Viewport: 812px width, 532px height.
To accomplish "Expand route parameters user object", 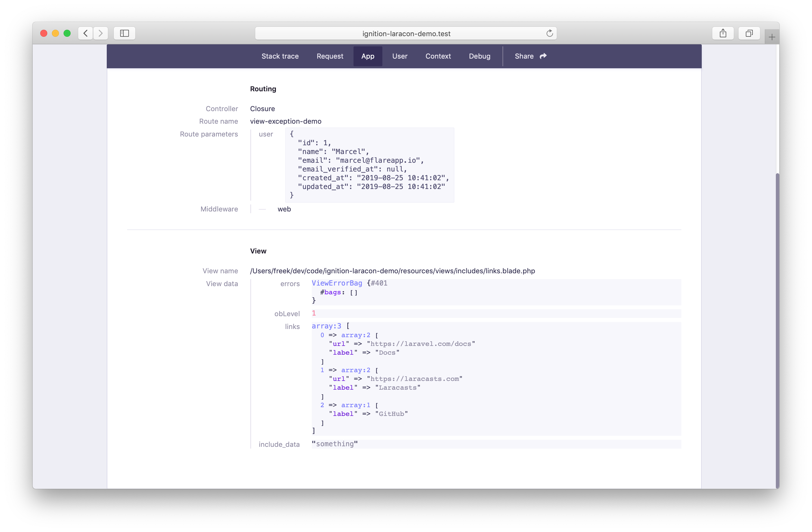I will (x=265, y=134).
